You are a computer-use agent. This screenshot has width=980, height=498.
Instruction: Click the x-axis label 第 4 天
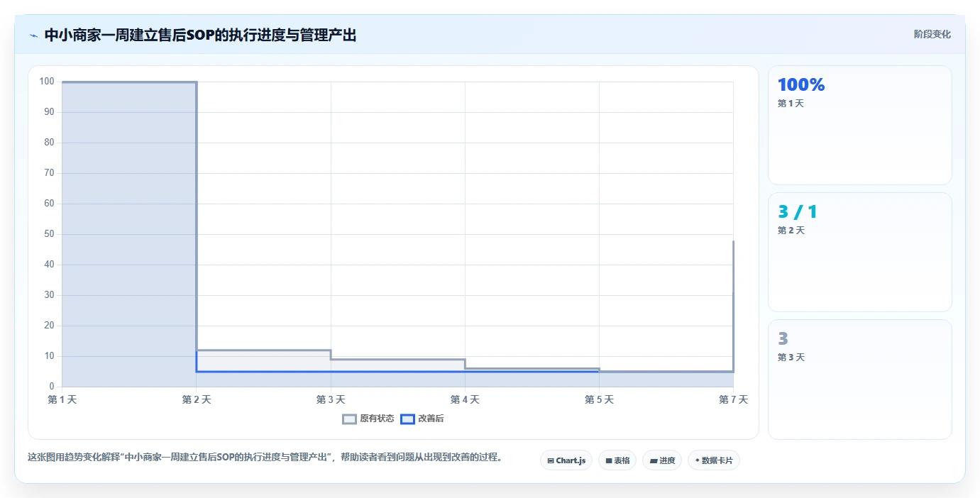(465, 399)
